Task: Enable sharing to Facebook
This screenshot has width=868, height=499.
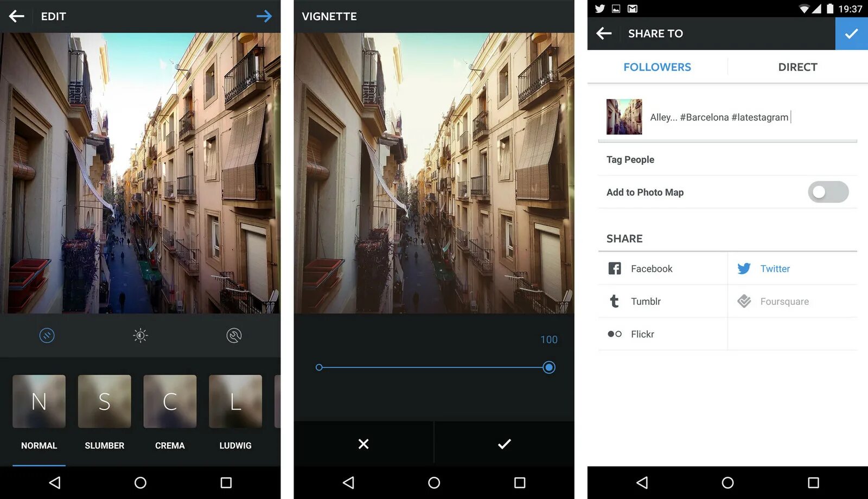Action: 662,268
